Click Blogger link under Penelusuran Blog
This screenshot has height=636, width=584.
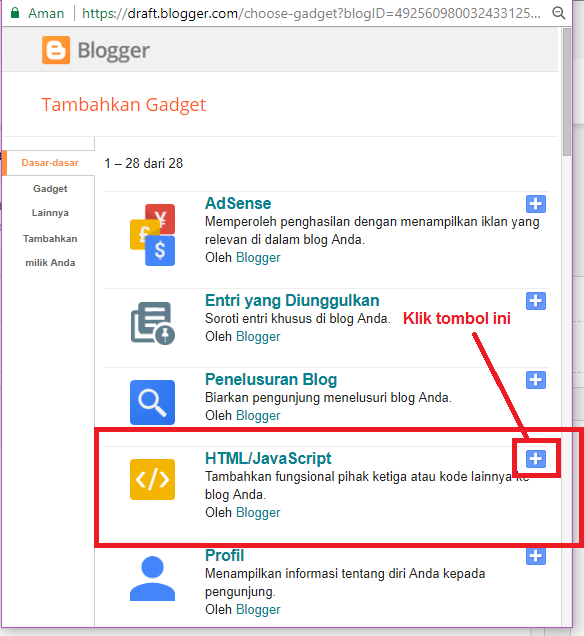point(258,416)
